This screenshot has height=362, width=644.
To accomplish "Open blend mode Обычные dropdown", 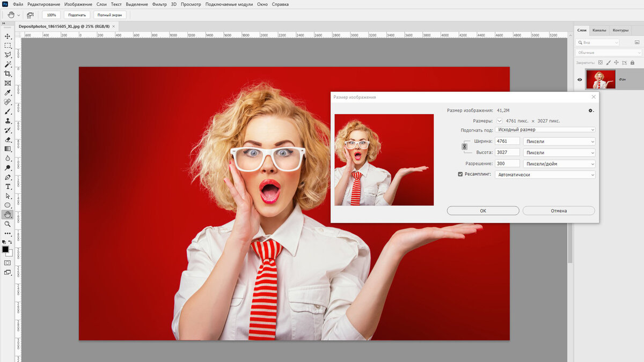I will point(609,53).
